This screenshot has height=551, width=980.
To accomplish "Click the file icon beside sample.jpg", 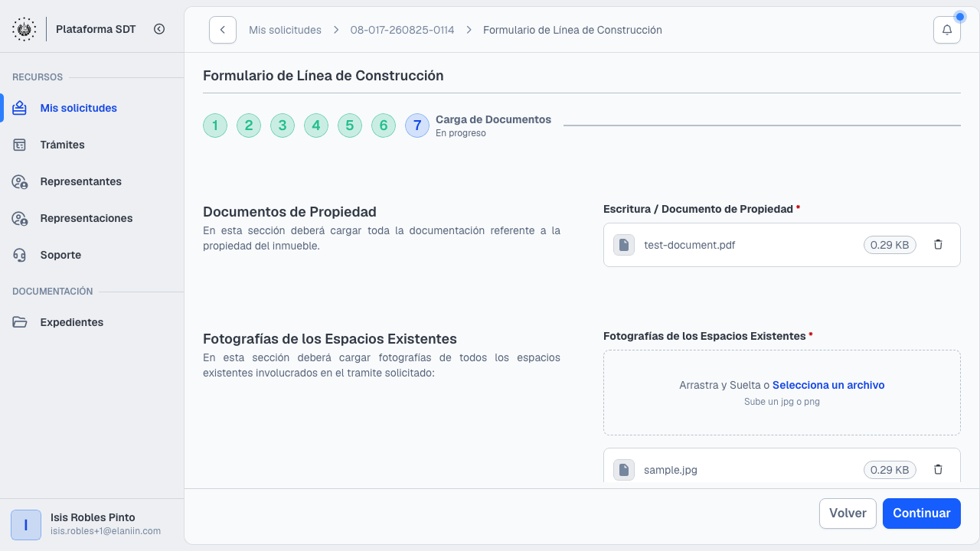I will pos(624,470).
